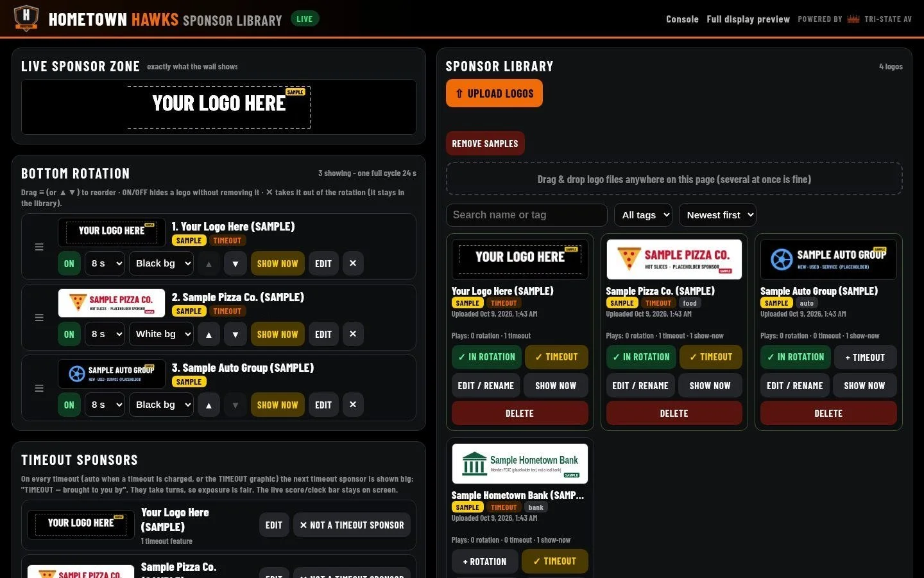924x578 pixels.
Task: Move Your Logo Here down in rotation
Action: [x=235, y=263]
